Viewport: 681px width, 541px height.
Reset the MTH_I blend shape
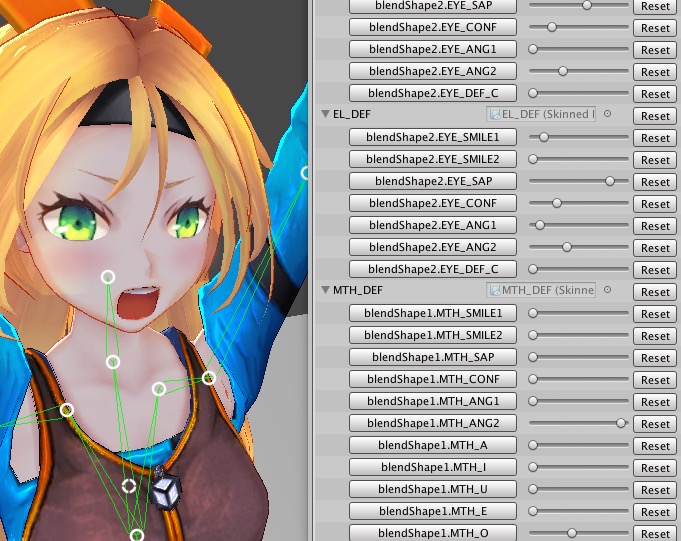(x=655, y=468)
